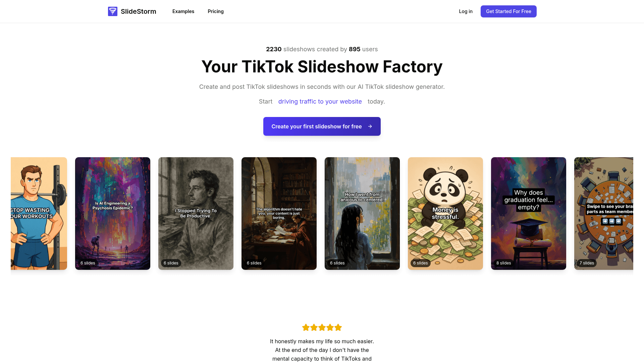Click the arrow icon in the create slideshow button

click(370, 126)
